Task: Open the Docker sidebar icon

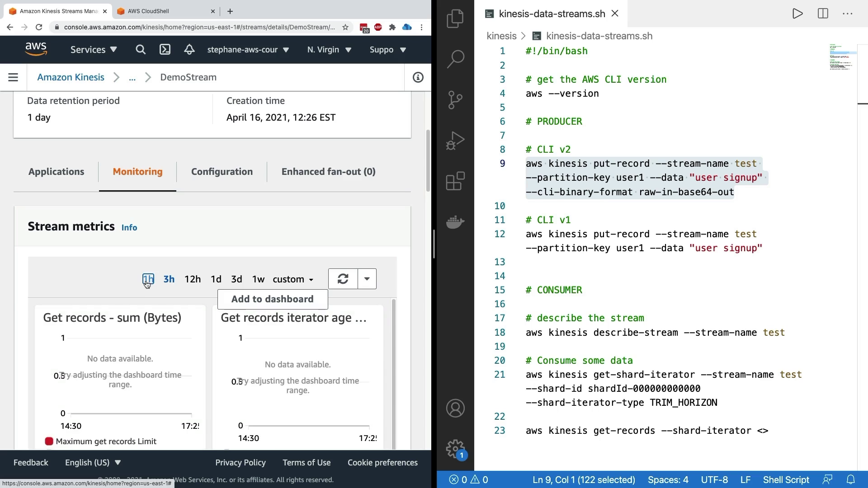Action: pyautogui.click(x=455, y=222)
